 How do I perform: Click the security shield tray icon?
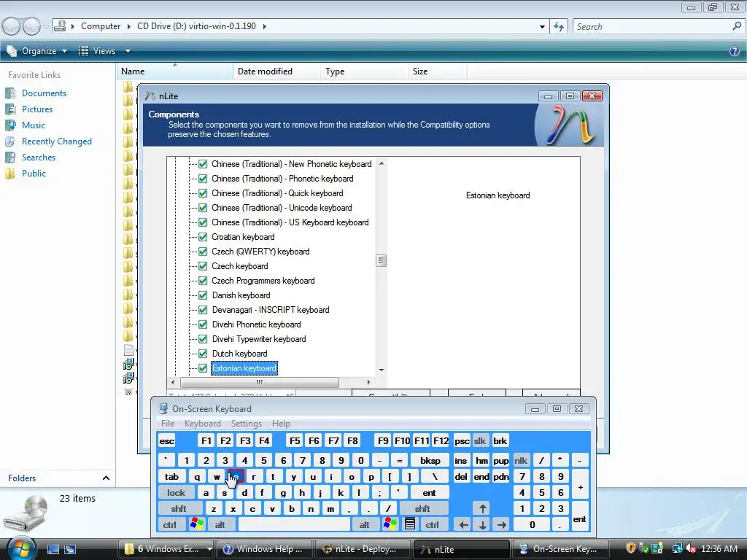point(631,548)
